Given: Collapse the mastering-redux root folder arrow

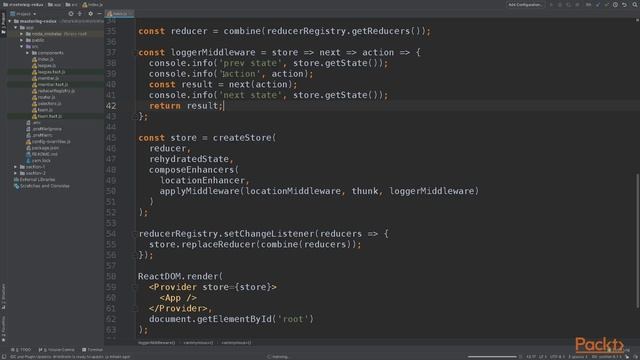Looking at the screenshot, I should click(x=10, y=21).
